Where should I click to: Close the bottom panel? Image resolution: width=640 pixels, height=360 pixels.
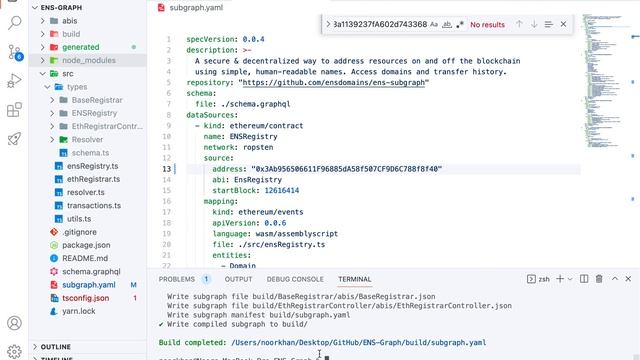pyautogui.click(x=628, y=279)
